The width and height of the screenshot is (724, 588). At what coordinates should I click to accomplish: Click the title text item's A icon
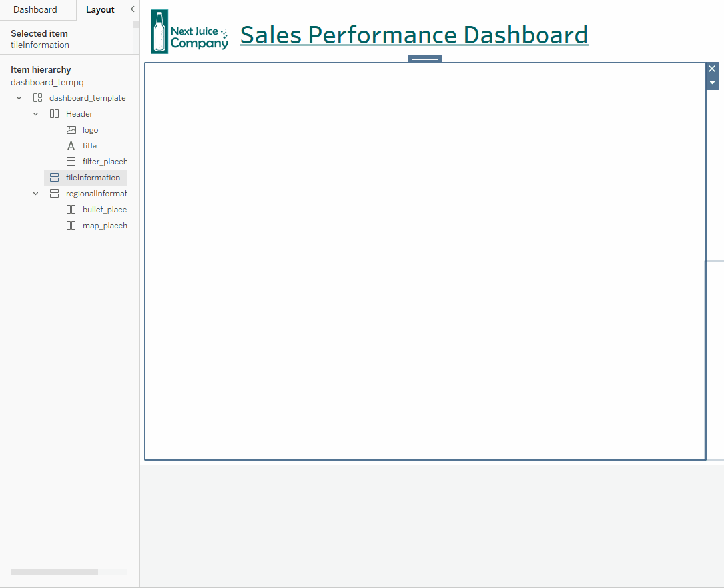[71, 145]
